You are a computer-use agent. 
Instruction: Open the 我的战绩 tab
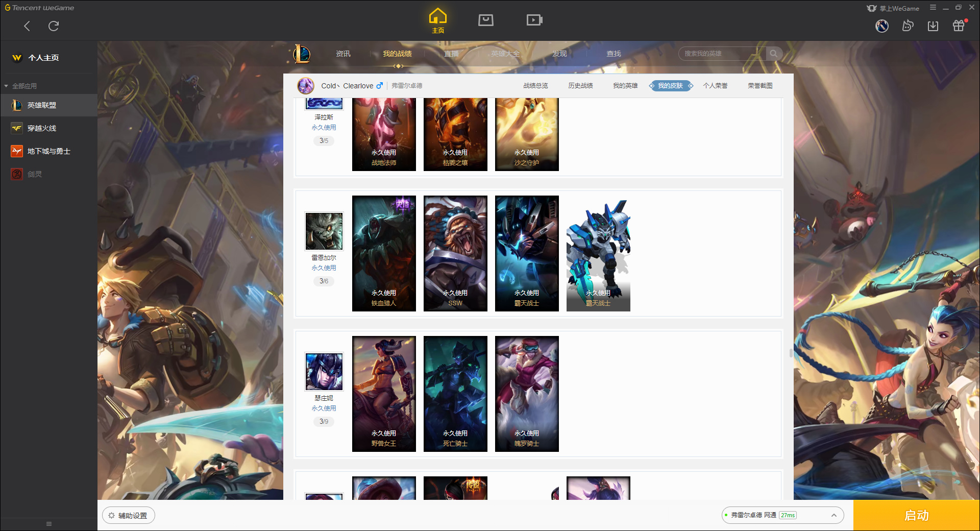point(397,54)
